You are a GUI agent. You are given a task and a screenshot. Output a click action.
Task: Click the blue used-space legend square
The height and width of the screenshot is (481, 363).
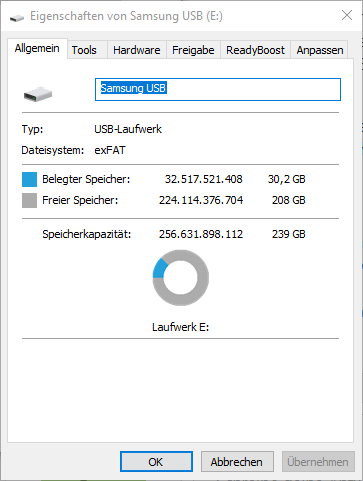coord(29,179)
